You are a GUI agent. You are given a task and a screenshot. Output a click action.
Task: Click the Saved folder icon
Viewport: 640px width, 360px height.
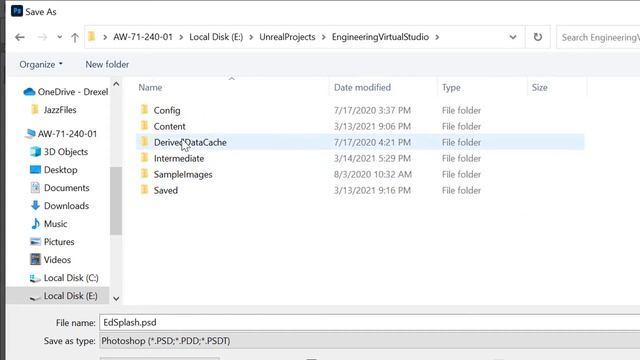(144, 189)
